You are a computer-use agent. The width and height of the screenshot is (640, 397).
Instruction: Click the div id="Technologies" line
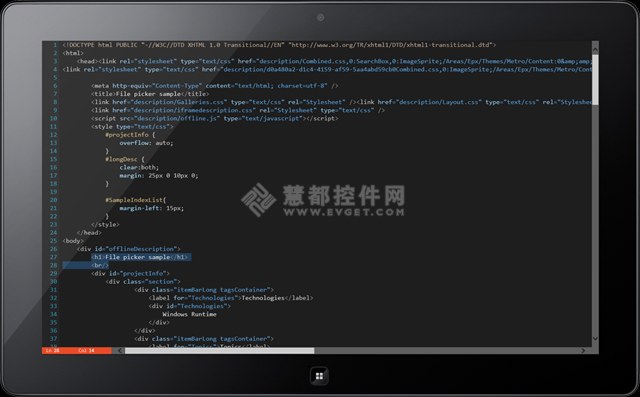[x=190, y=306]
